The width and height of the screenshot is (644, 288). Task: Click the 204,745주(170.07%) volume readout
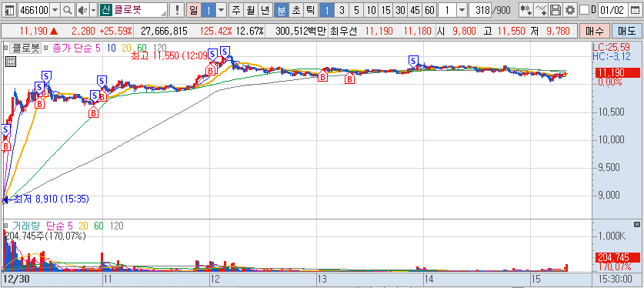[x=45, y=236]
